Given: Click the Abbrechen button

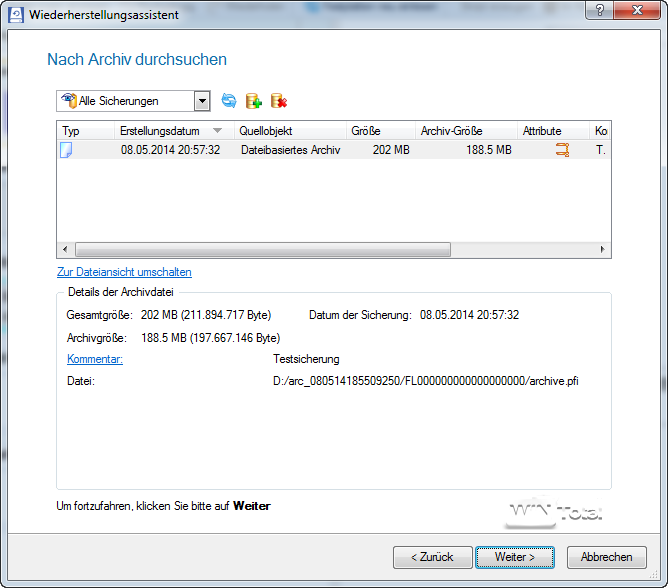Looking at the screenshot, I should [607, 557].
